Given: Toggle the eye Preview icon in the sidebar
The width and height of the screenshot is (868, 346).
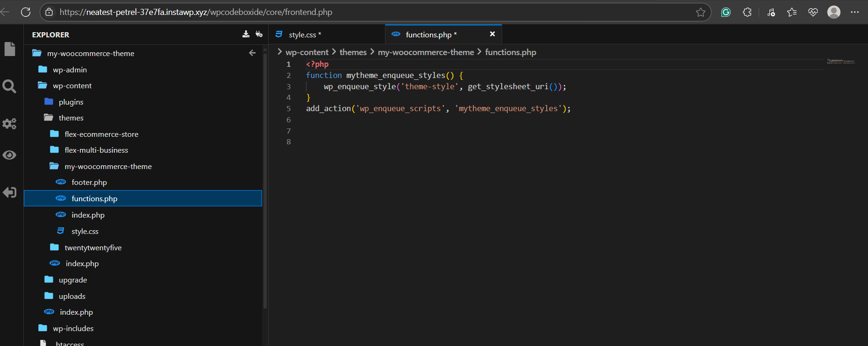Looking at the screenshot, I should [9, 155].
